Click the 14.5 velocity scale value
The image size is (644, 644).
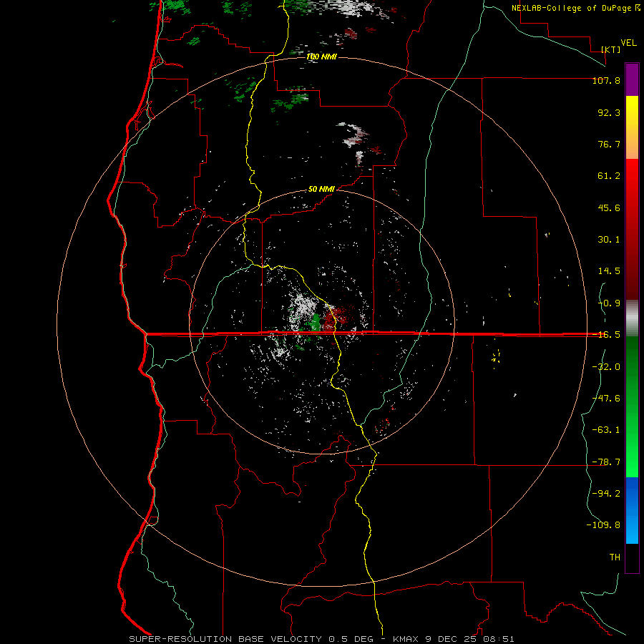[x=609, y=271]
